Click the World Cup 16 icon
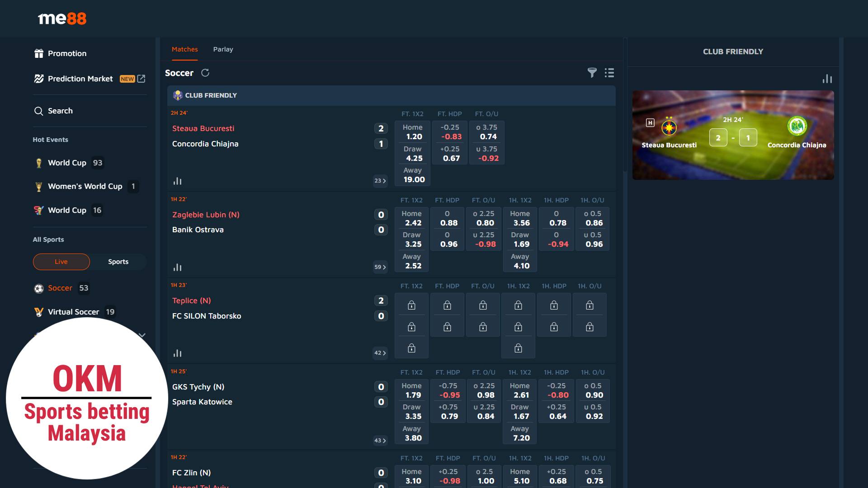Viewport: 868px width, 488px height. click(x=39, y=210)
